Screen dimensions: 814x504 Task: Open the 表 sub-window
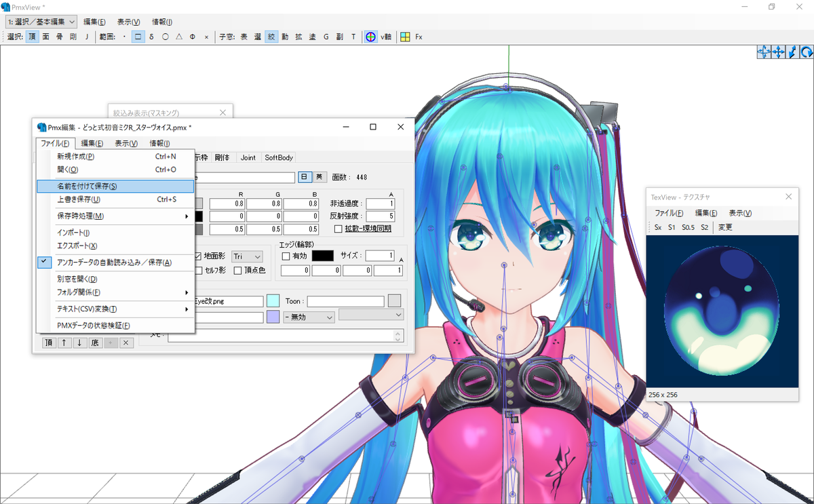tap(244, 37)
